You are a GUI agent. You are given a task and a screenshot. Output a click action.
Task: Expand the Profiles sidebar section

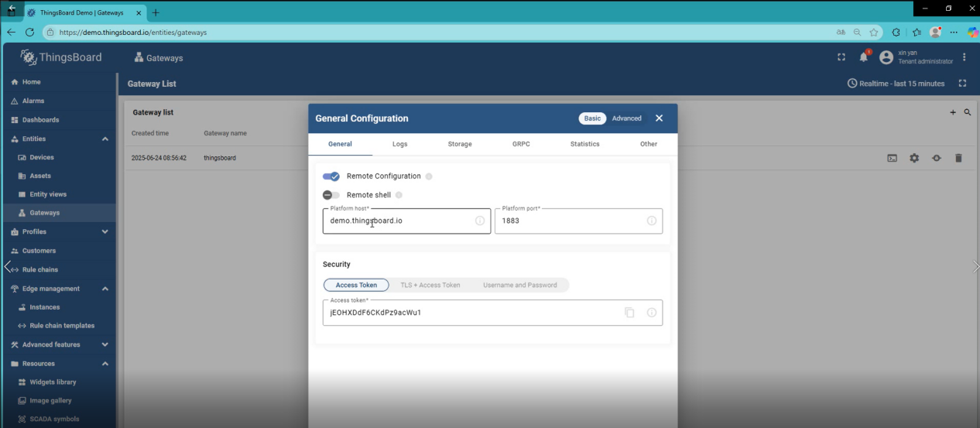[105, 232]
